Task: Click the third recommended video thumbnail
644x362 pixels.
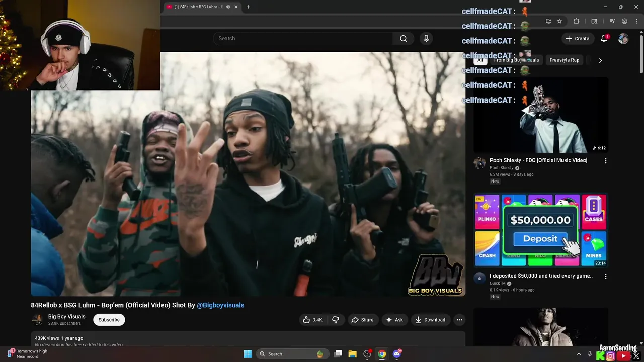Action: pos(540,327)
